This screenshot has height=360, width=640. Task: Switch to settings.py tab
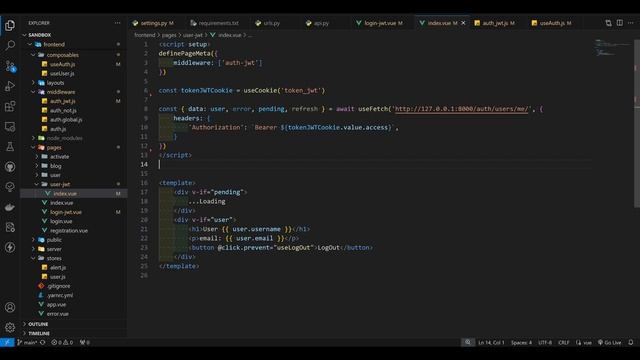pyautogui.click(x=153, y=23)
